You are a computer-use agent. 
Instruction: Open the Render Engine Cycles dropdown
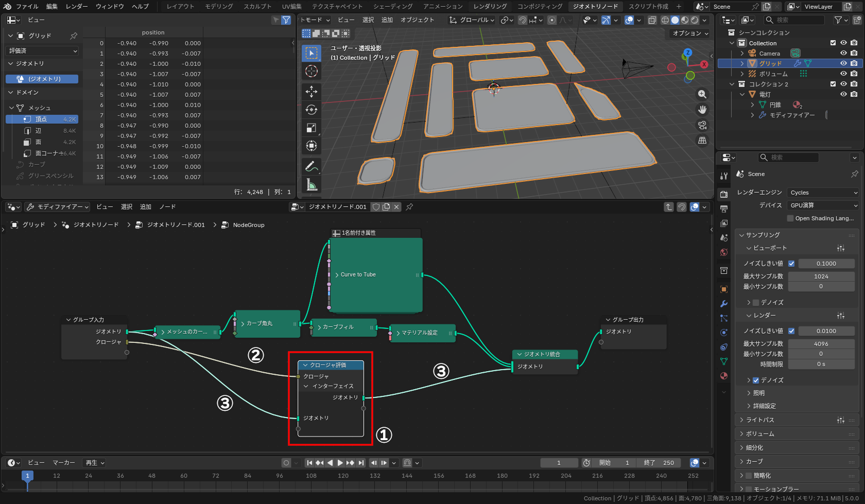pos(823,193)
